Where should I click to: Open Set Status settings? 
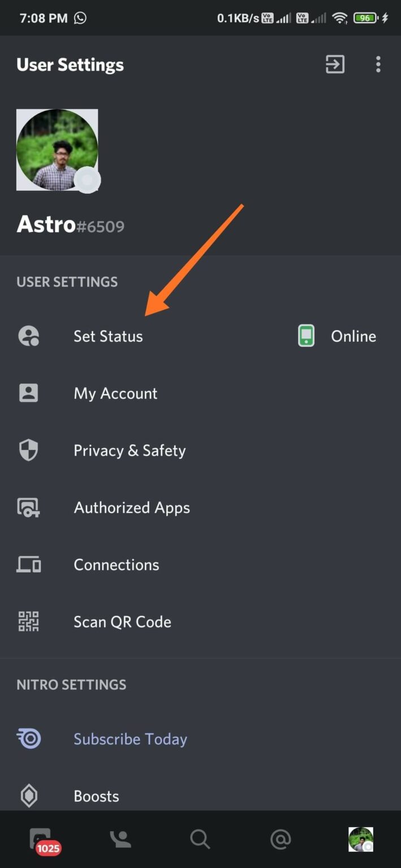tap(107, 336)
